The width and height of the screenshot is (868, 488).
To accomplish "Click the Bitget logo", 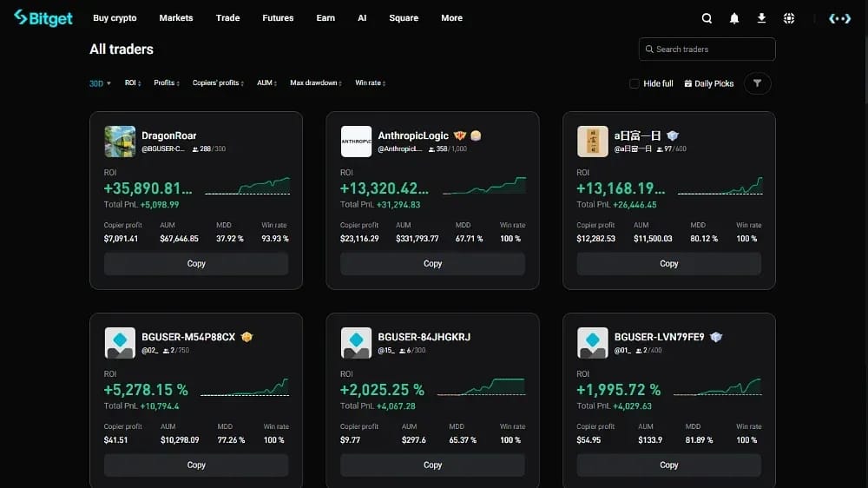I will coord(43,17).
